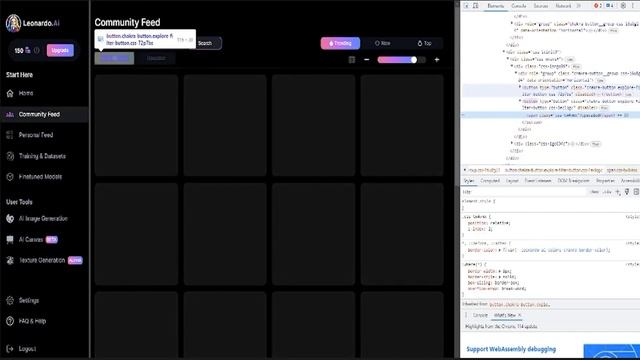Screen dimensions: 640x360
Task: Switch to the DevTools Network tab
Action: click(563, 6)
